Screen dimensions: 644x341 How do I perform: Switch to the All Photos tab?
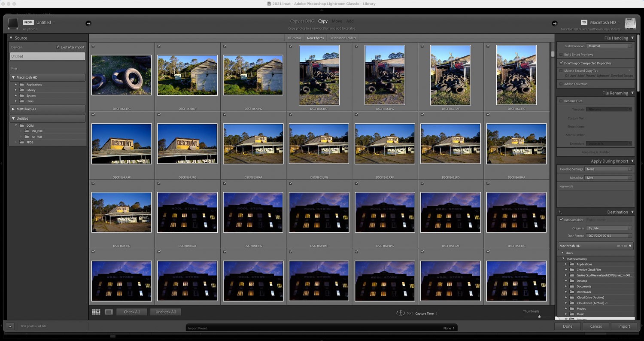point(294,38)
